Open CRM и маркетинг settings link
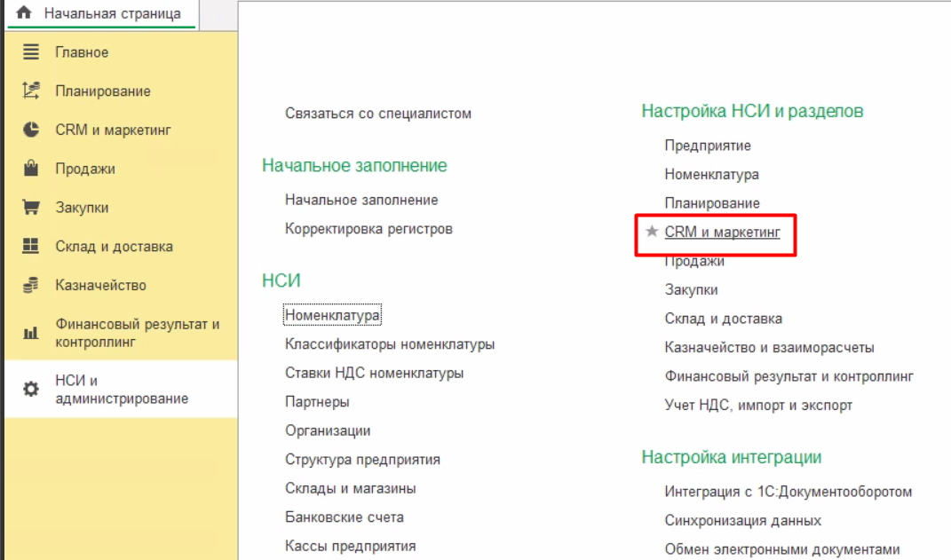 tap(722, 233)
